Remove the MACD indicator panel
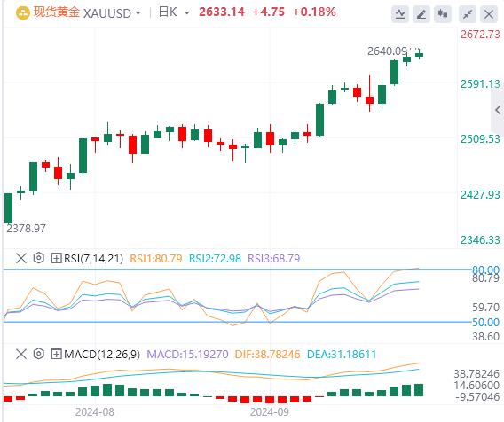The height and width of the screenshot is (422, 504). pyautogui.click(x=21, y=355)
